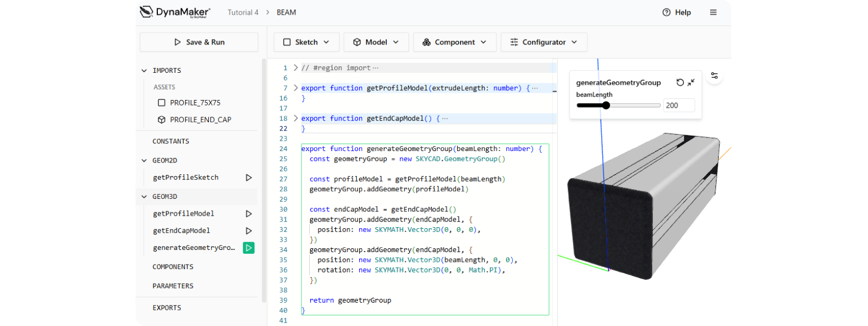Run getProfileSketch with its play icon
The image size is (868, 326).
[x=248, y=178]
